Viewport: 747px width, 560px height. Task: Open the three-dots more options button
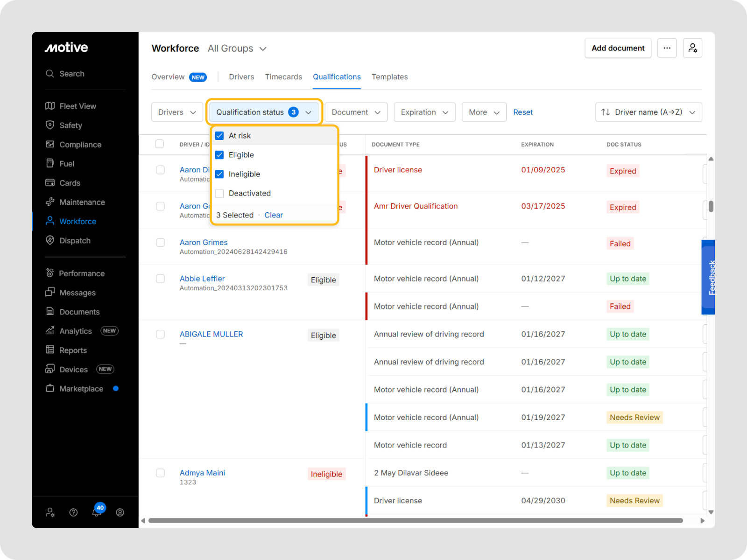pos(667,48)
